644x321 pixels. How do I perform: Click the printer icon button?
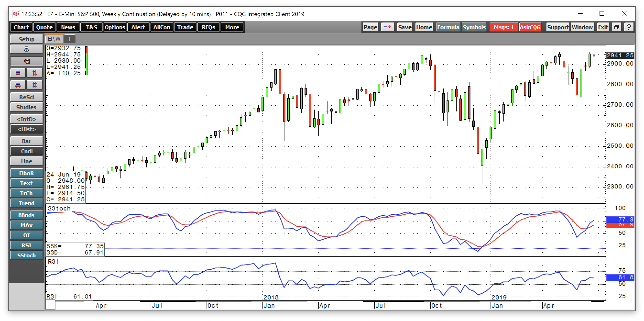[26, 49]
